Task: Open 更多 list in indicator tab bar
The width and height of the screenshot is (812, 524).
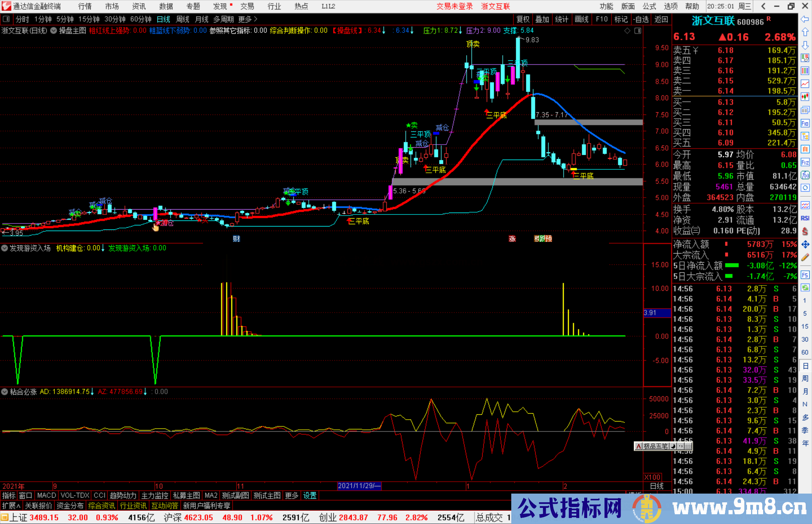Action: (x=292, y=496)
